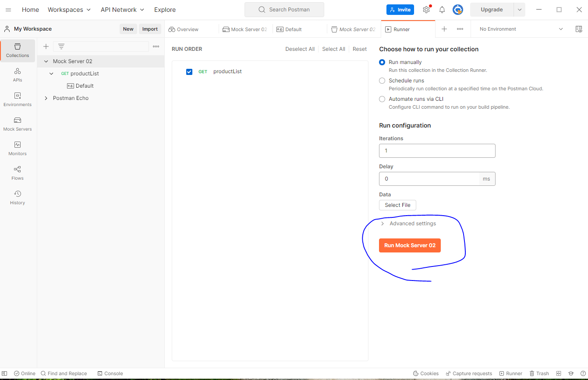The height and width of the screenshot is (380, 588).
Task: Open Trash in the status bar
Action: click(539, 373)
